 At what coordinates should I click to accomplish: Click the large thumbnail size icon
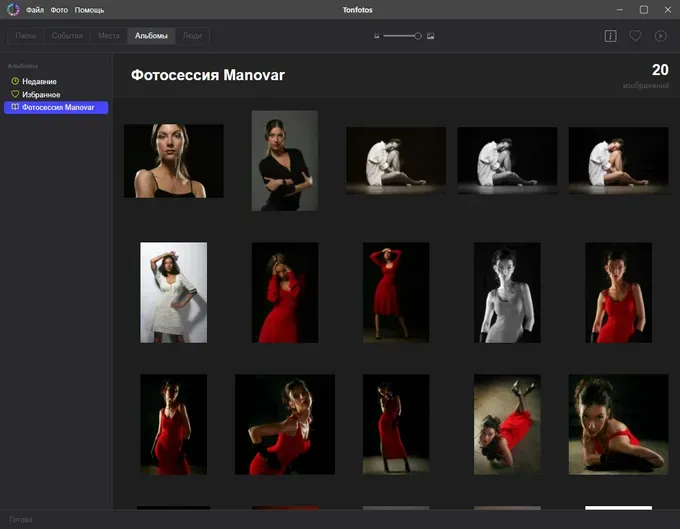click(431, 36)
